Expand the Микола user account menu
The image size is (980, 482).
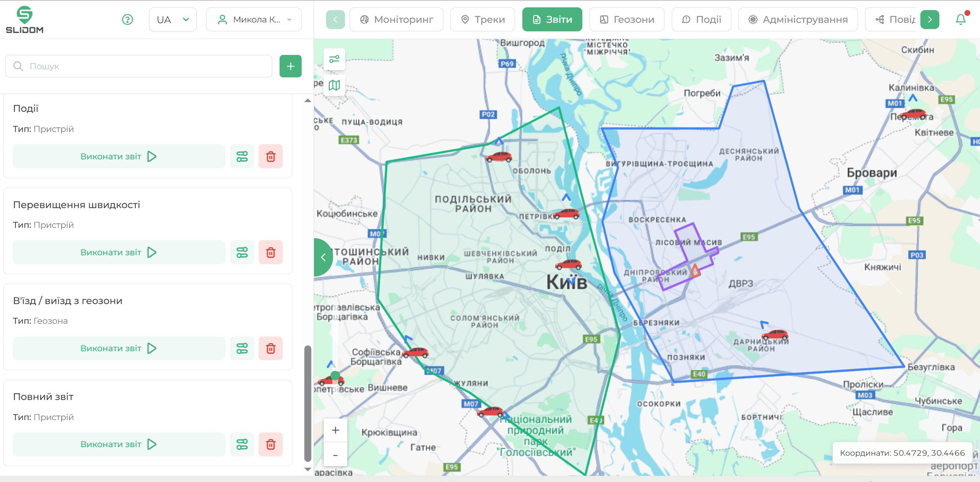click(254, 19)
